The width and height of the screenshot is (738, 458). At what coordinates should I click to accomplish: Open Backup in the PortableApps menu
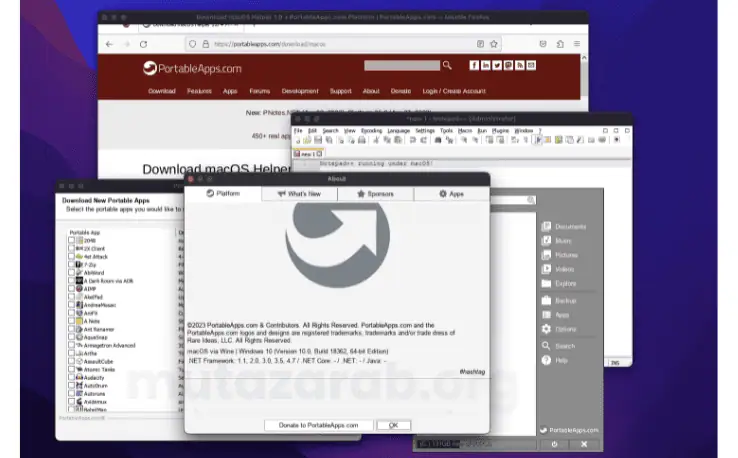(x=559, y=300)
